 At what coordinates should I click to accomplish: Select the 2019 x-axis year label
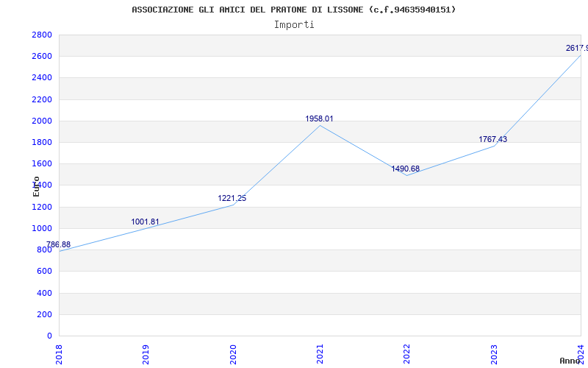coord(146,355)
